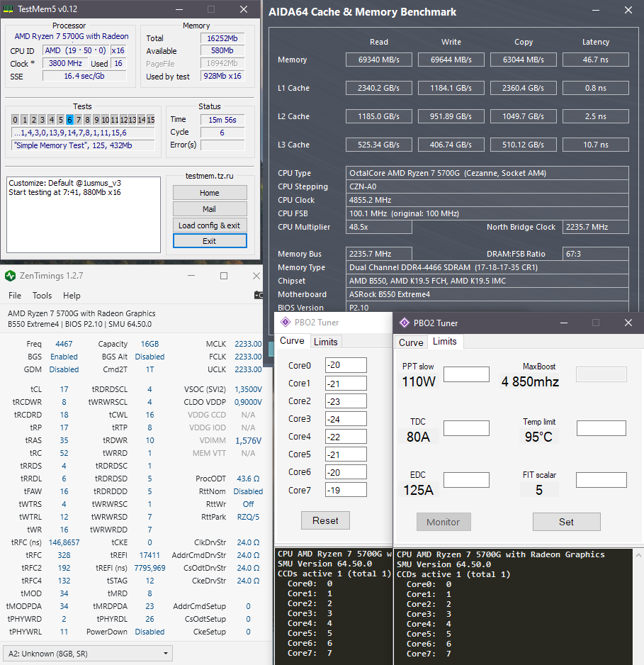
Task: Click the Clock 3800 MHz field in TestMem5
Action: (x=64, y=63)
